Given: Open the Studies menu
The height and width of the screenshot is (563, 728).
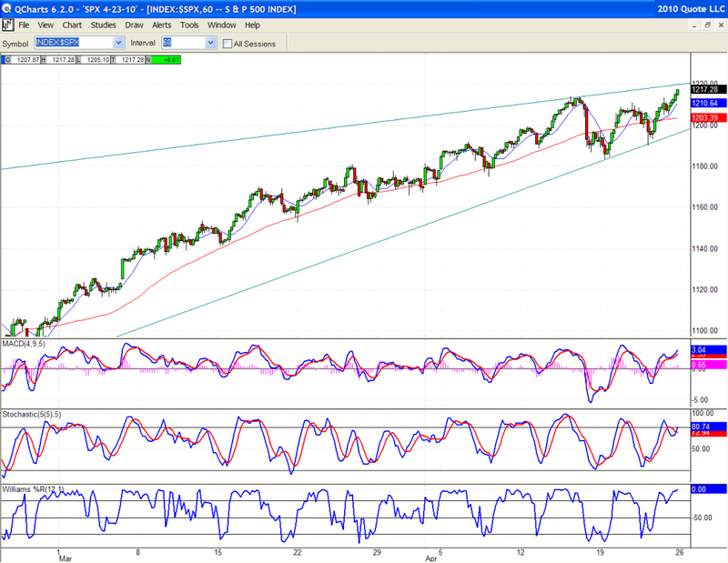Looking at the screenshot, I should pyautogui.click(x=103, y=25).
